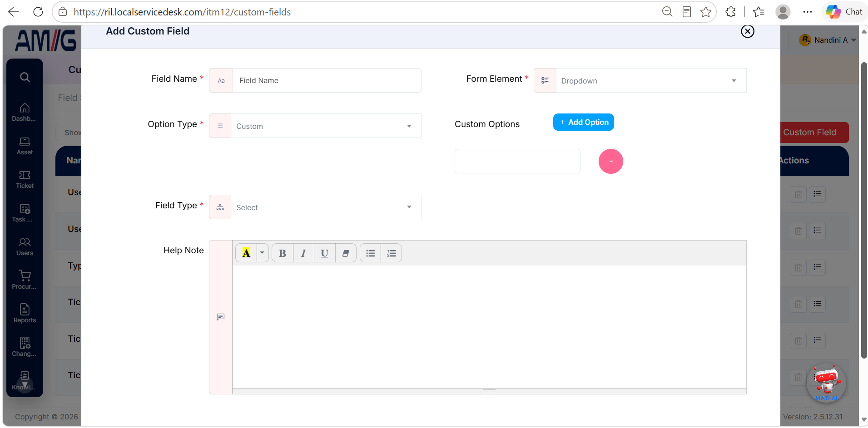Close the Add Custom Field dialog

point(748,31)
